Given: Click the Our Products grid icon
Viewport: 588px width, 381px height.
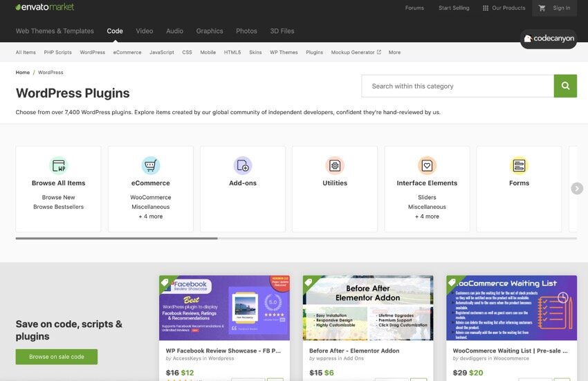Looking at the screenshot, I should [x=485, y=8].
